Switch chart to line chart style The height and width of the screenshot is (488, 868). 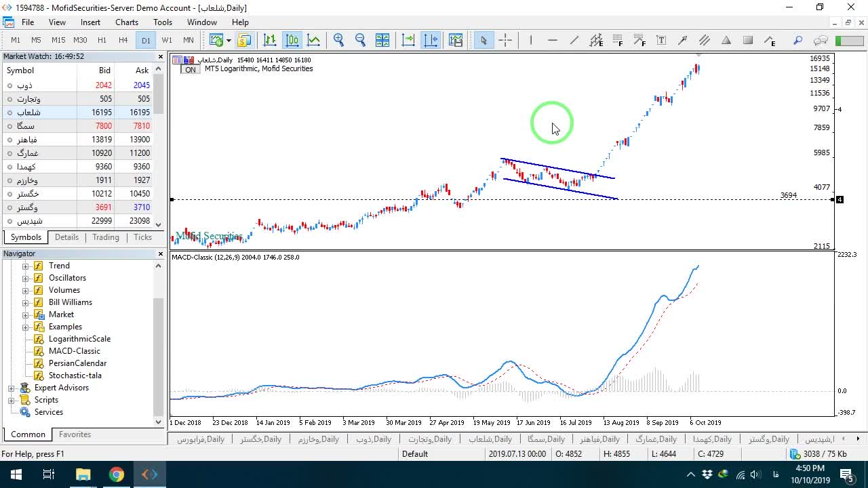pos(313,40)
